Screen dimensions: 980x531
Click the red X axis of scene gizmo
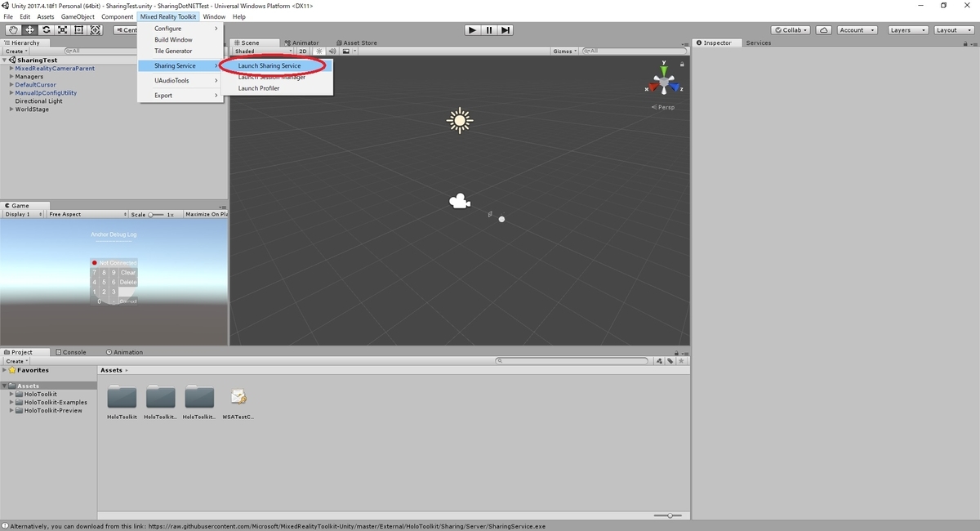coord(653,87)
